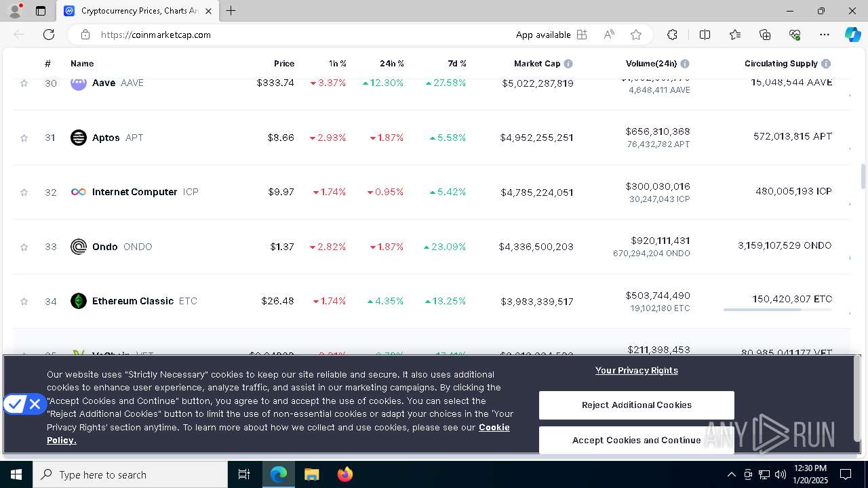Open the Market Cap info tooltip icon
This screenshot has height=488, width=868.
568,64
